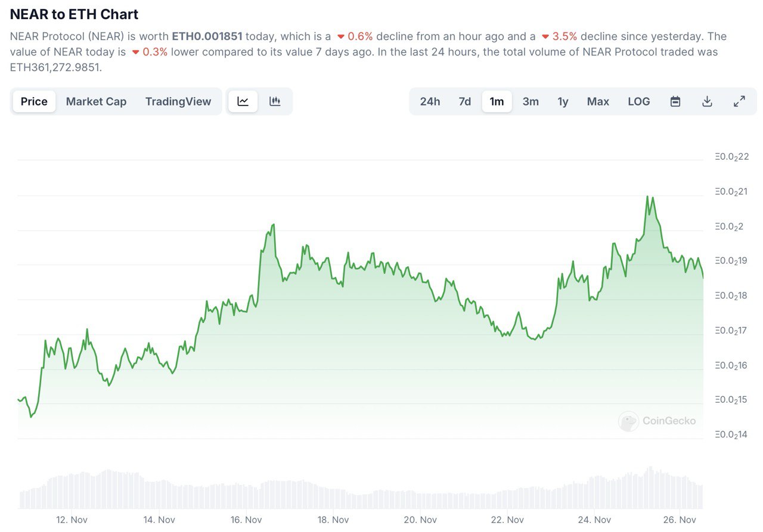The width and height of the screenshot is (763, 532).
Task: Click the 12. Nov date label
Action: tap(72, 519)
